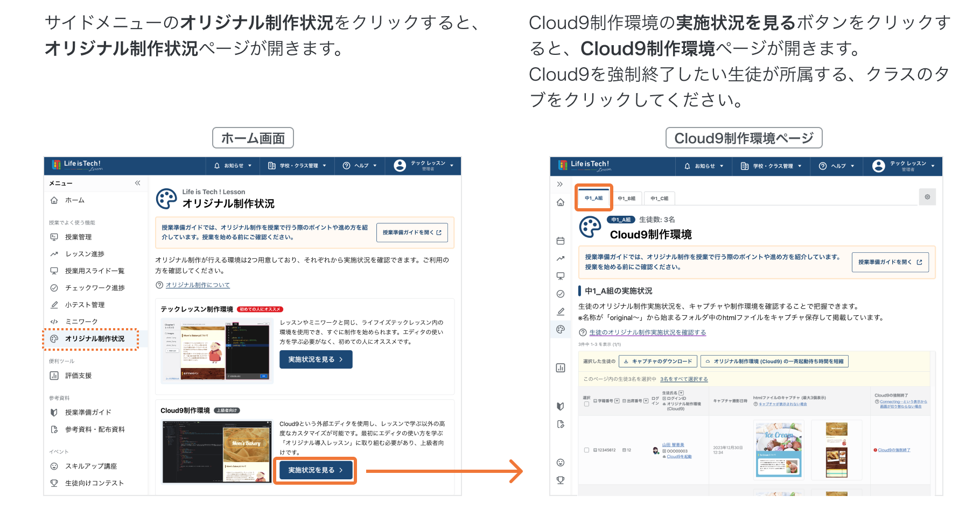980x510 pixels.
Task: Switch to the 中1_B組 class tab
Action: (x=626, y=199)
